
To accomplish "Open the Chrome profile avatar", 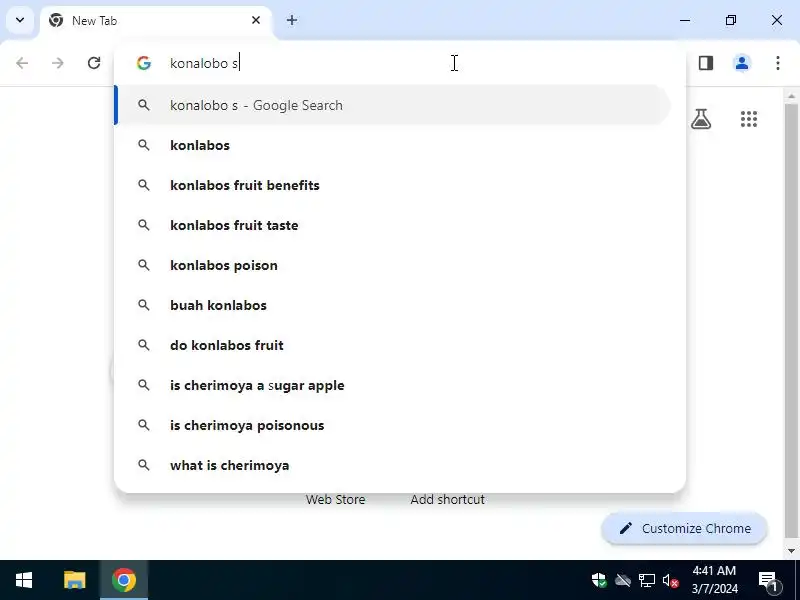I will tap(742, 63).
